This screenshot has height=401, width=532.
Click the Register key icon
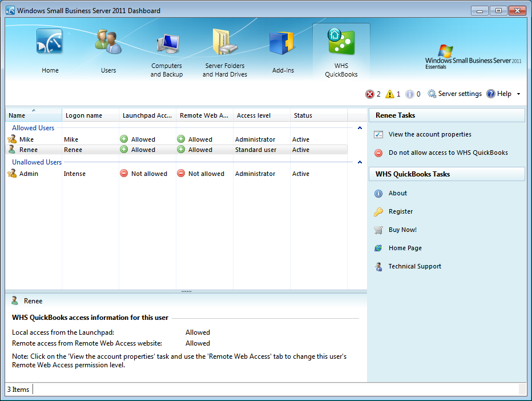(x=378, y=212)
